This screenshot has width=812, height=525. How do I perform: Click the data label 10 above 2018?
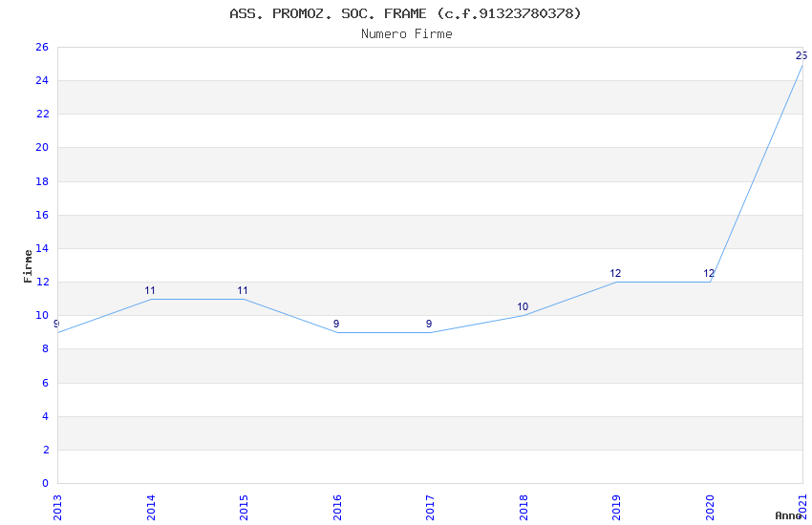[x=523, y=306]
